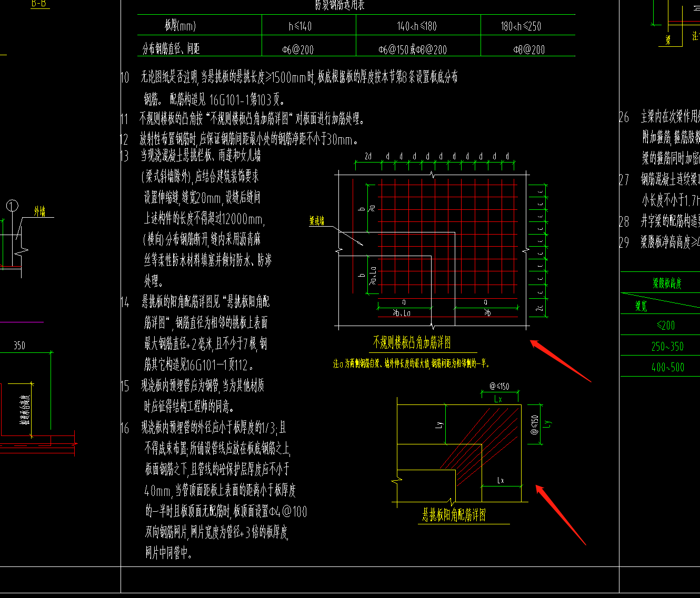Click the line "不得成束布置;所铺设管线应放在板底钢筋之上"

[x=217, y=448]
